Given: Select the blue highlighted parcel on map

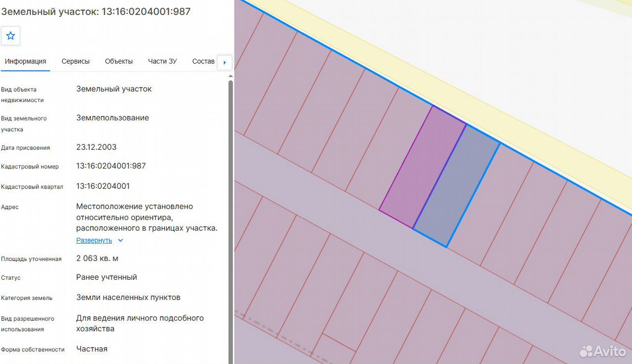Looking at the screenshot, I should click(x=456, y=185).
